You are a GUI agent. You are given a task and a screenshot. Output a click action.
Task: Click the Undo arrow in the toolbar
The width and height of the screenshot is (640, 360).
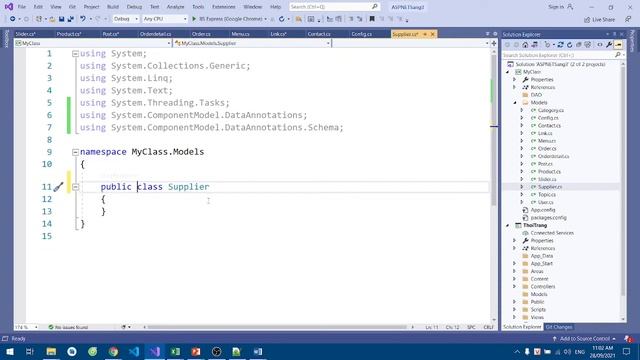(x=83, y=19)
